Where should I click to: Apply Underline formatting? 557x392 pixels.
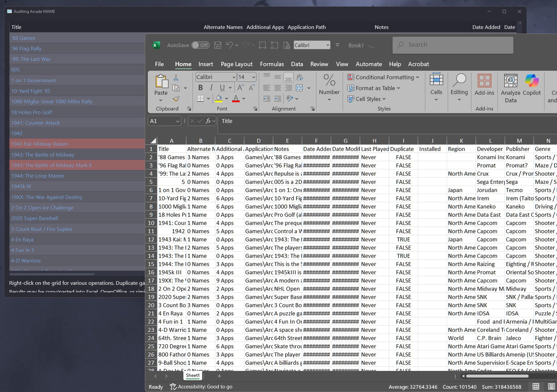coord(222,88)
